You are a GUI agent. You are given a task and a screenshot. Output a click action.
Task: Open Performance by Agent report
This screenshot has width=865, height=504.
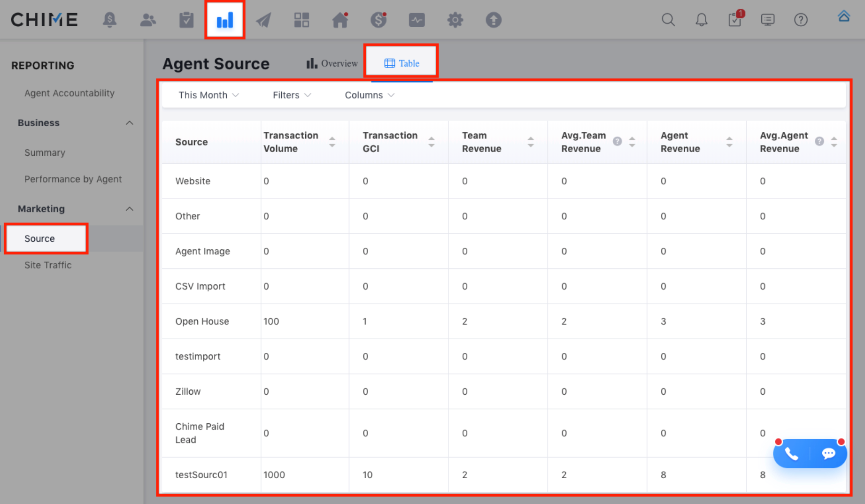(x=73, y=179)
